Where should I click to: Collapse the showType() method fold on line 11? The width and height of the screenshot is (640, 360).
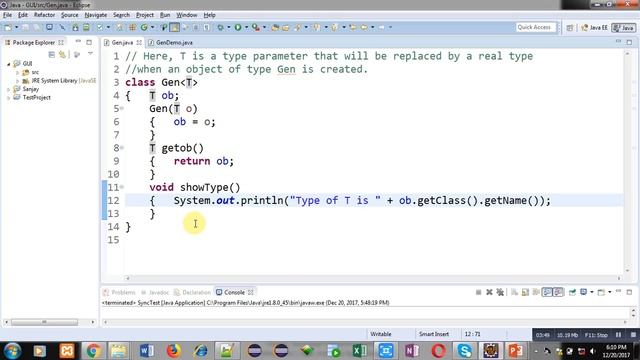122,187
